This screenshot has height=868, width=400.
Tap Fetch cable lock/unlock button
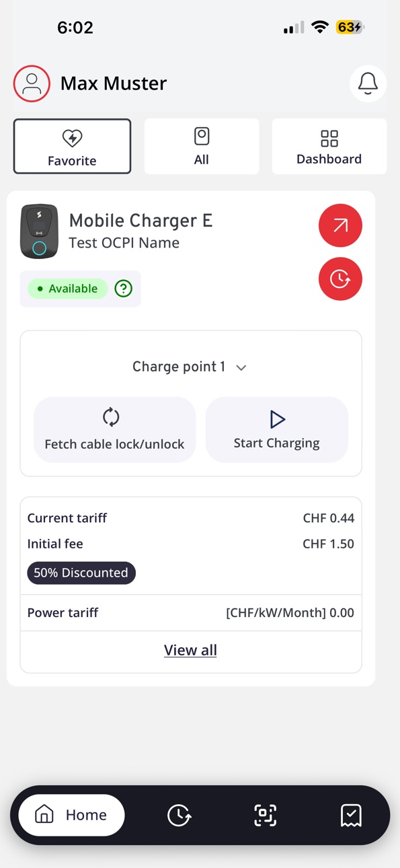(114, 429)
